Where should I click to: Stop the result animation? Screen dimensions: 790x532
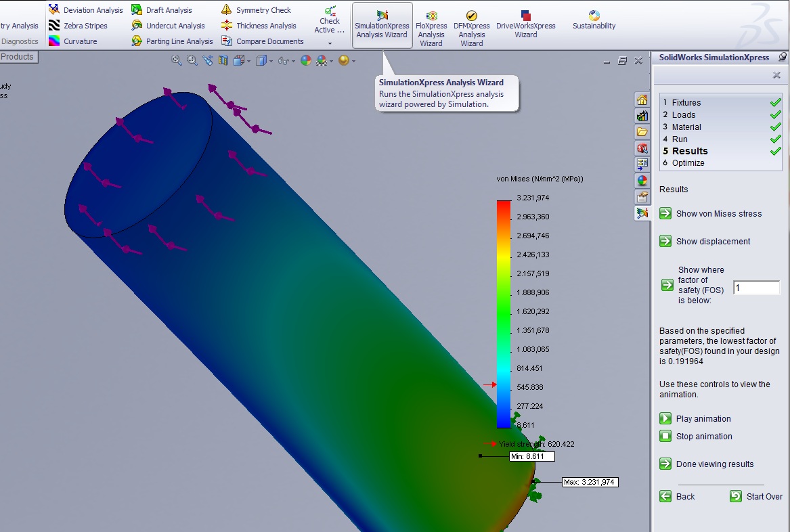click(x=696, y=437)
